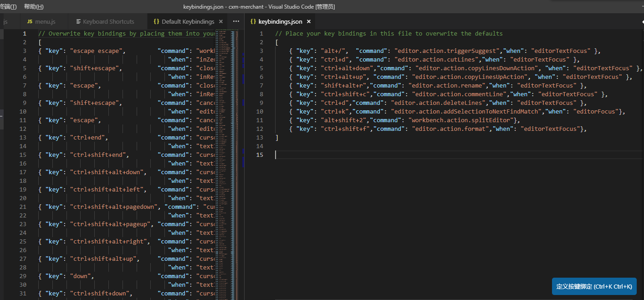The height and width of the screenshot is (300, 644).
Task: Click the "workbench.action.splitEditor" command text
Action: (461, 120)
